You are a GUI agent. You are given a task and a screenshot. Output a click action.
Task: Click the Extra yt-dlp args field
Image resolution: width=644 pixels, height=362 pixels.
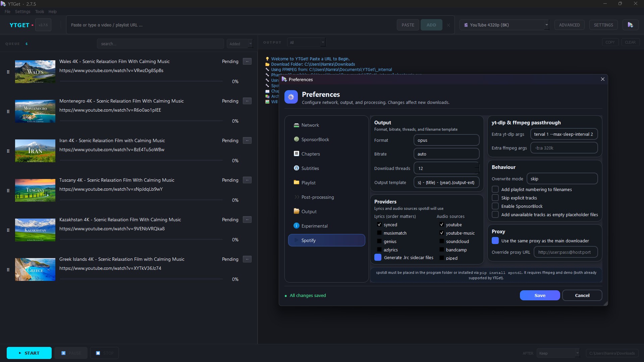(x=564, y=134)
